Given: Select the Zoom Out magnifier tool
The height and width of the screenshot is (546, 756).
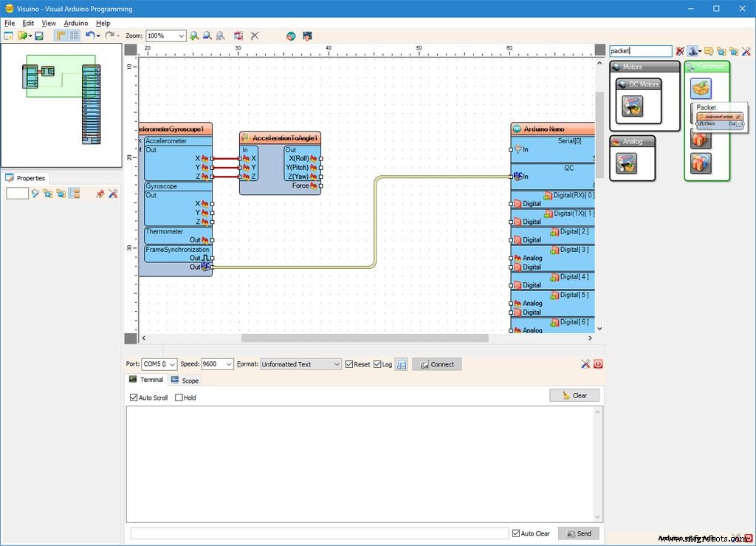Looking at the screenshot, I should tap(207, 35).
